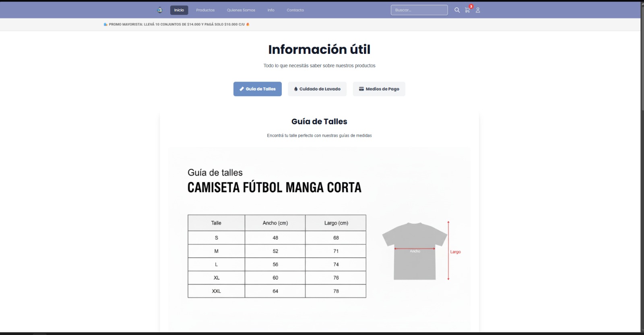
Task: Focus the Buscar search input field
Action: (x=419, y=10)
